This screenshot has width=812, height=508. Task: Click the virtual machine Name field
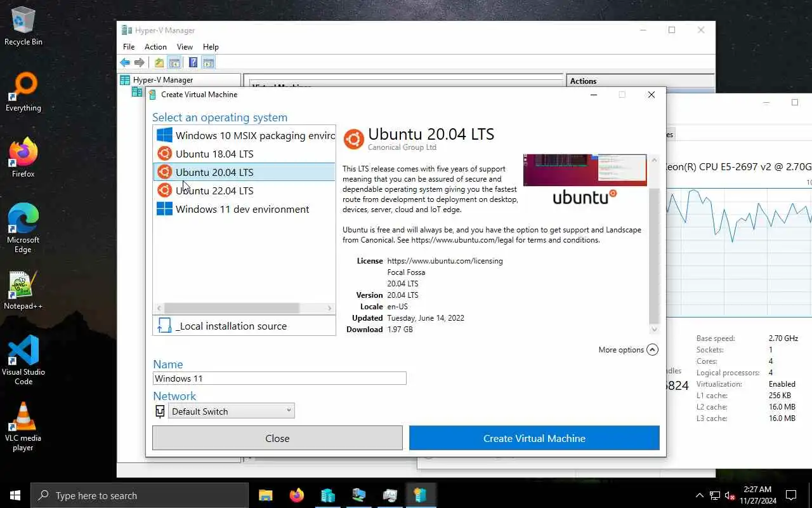(279, 378)
